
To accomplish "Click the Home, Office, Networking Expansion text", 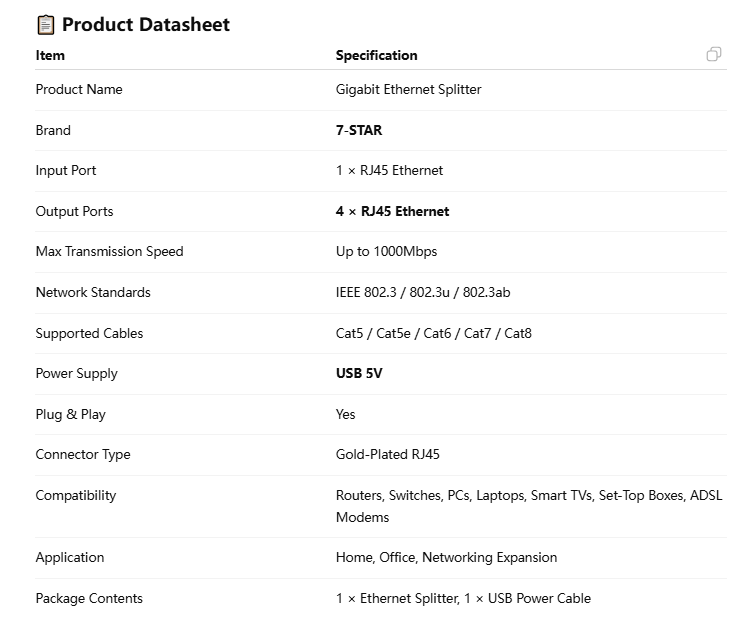I will click(446, 558).
